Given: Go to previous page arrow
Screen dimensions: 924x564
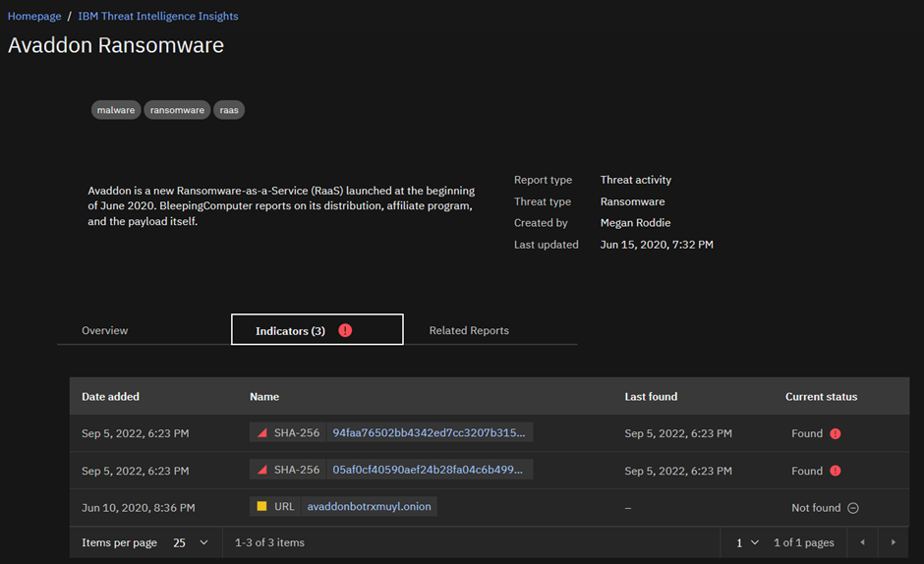Looking at the screenshot, I should click(862, 542).
